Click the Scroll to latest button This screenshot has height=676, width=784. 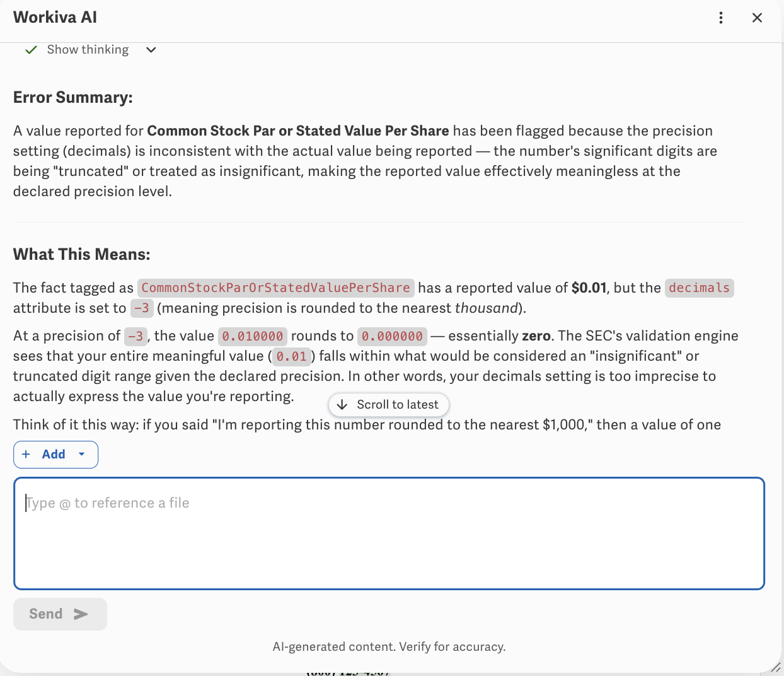(x=389, y=405)
